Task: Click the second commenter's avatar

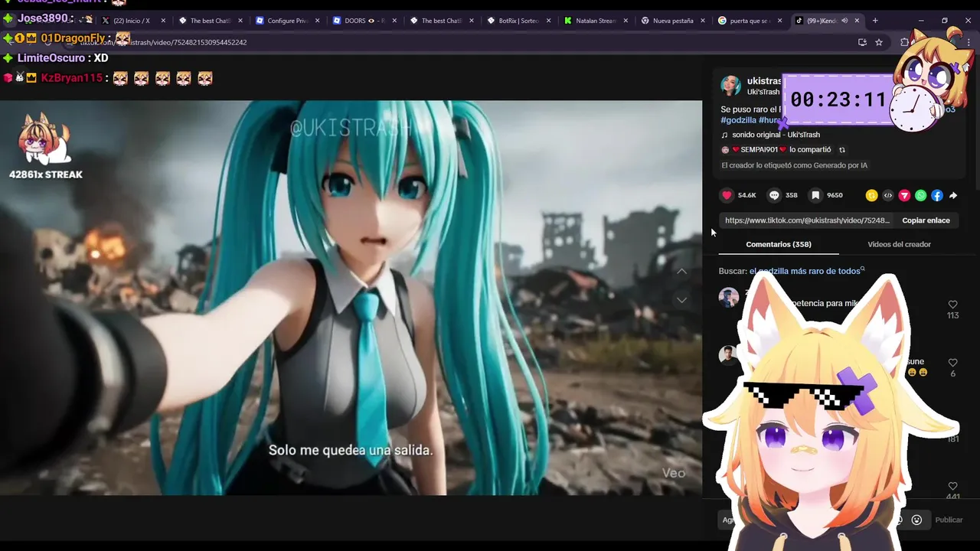Action: pos(728,355)
